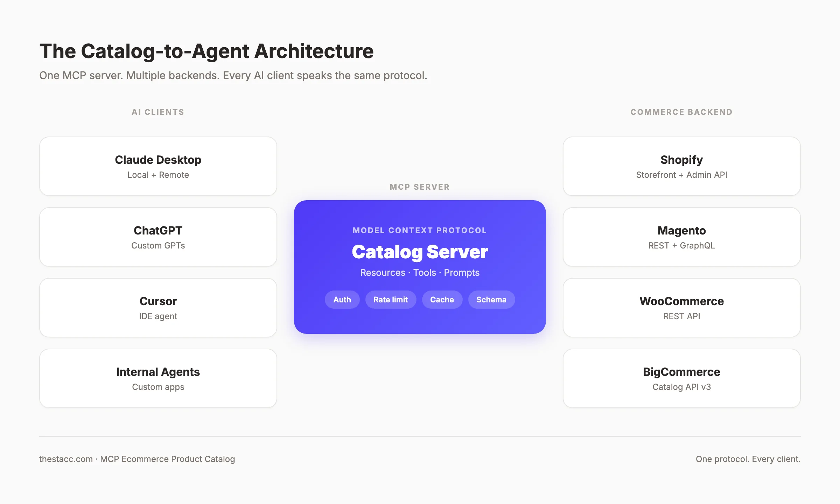Screen dimensions: 840x504
Task: Select the WooCommerce REST API card
Action: (x=682, y=308)
